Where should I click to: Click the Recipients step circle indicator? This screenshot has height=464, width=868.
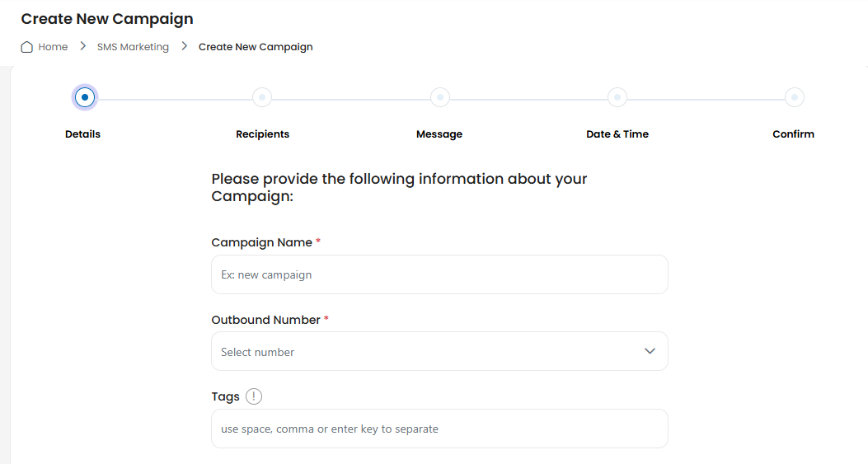262,97
